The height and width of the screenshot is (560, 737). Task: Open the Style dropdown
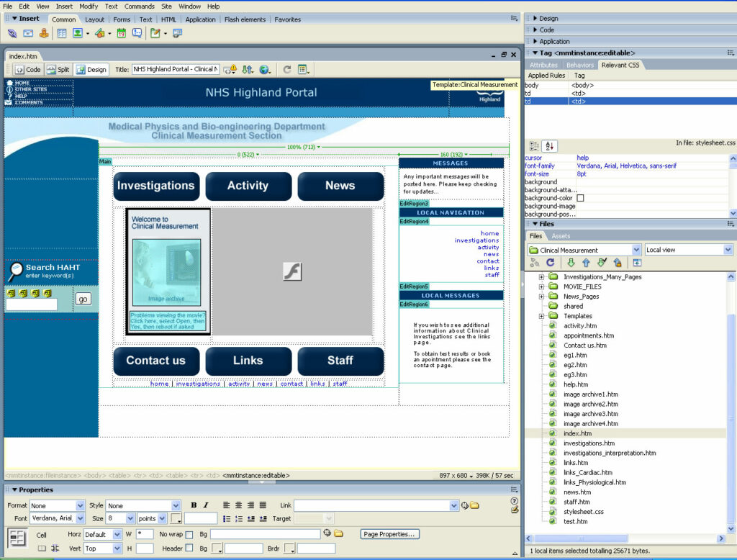pos(176,506)
